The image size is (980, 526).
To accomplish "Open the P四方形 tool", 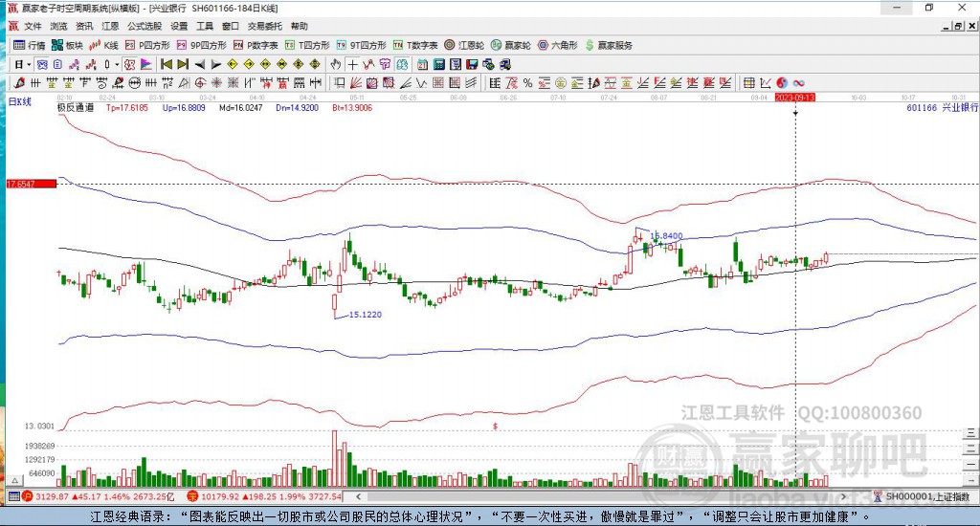I will 147,45.
